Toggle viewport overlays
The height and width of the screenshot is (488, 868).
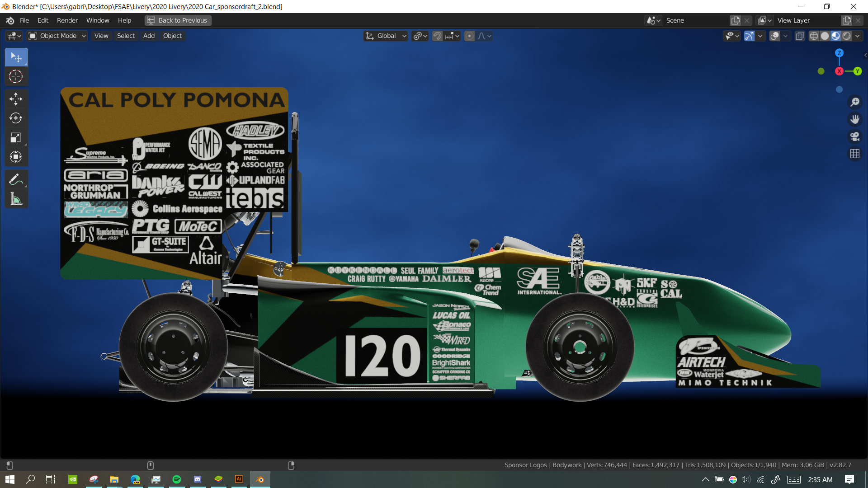click(774, 36)
